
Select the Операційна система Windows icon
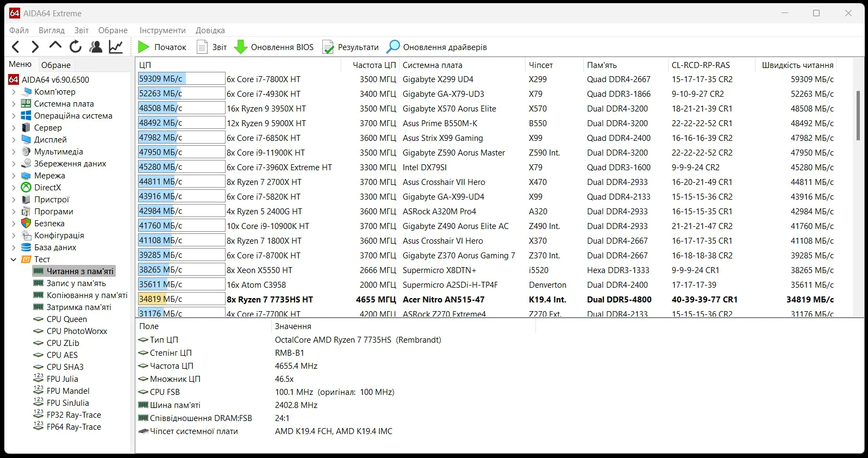click(x=26, y=115)
